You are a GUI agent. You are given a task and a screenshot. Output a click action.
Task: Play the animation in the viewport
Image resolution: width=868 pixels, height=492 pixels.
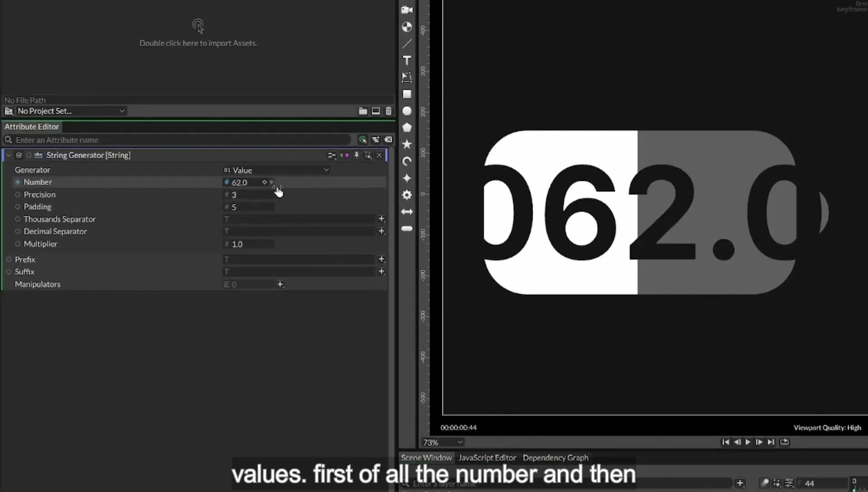coord(748,442)
